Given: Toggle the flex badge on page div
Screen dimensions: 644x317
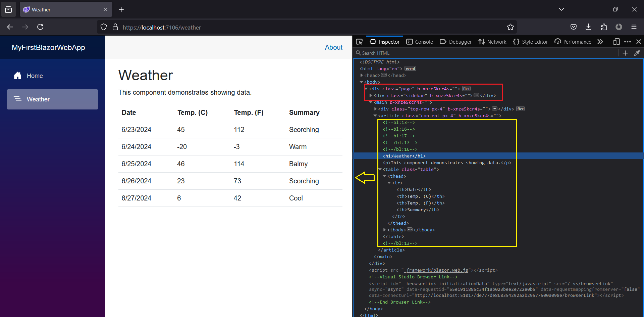Looking at the screenshot, I should (x=466, y=89).
